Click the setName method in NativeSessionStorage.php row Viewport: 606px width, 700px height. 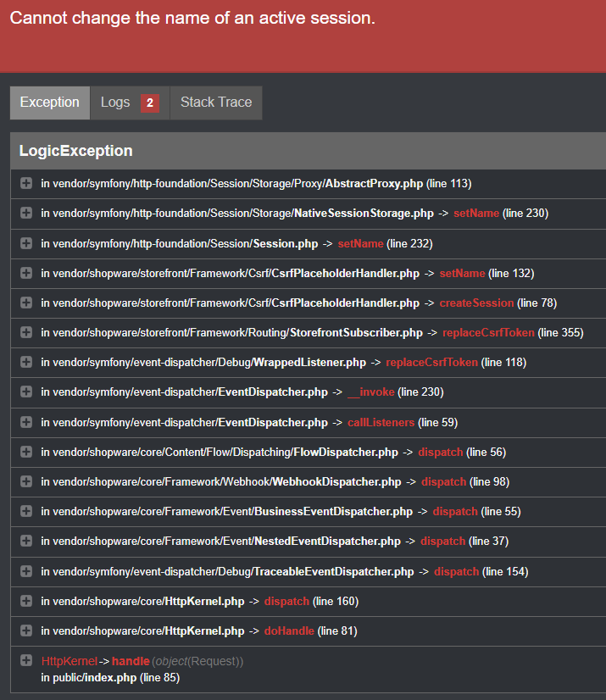tap(476, 214)
